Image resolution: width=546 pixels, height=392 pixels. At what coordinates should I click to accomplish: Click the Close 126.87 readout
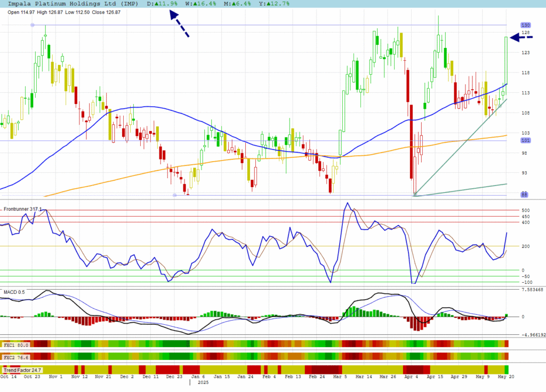pyautogui.click(x=106, y=12)
